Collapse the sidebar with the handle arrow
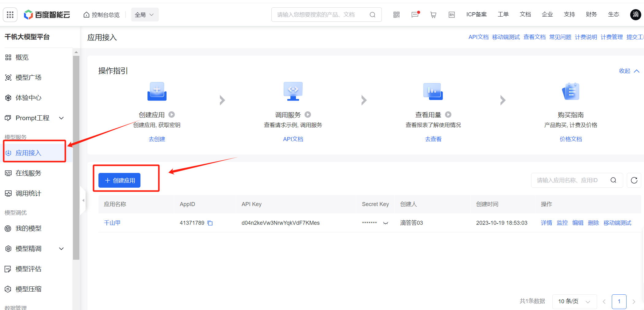The height and width of the screenshot is (310, 644). coord(83,200)
